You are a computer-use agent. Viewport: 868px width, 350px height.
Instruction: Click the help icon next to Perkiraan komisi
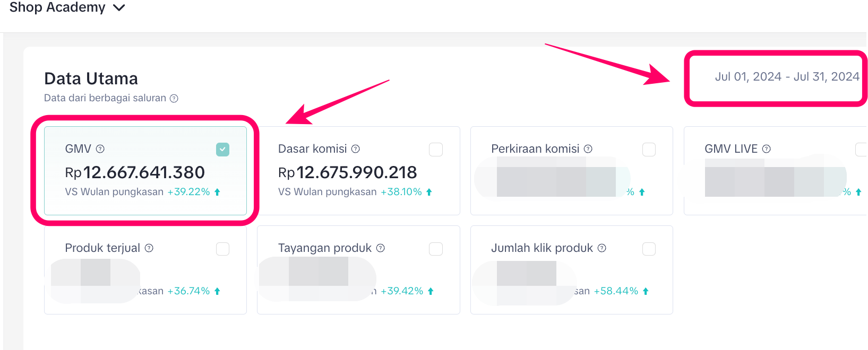pyautogui.click(x=588, y=149)
